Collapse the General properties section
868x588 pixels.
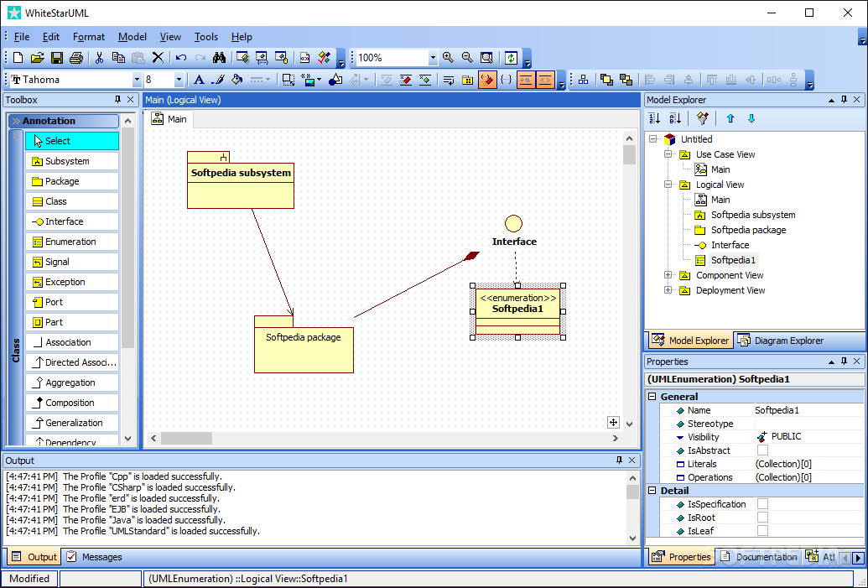(652, 397)
